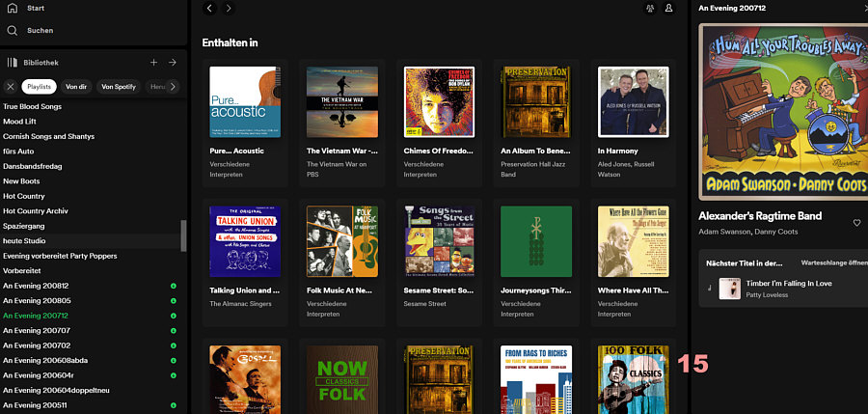Clear the library filter with the X
Screen dimensions: 868x414
coord(11,86)
